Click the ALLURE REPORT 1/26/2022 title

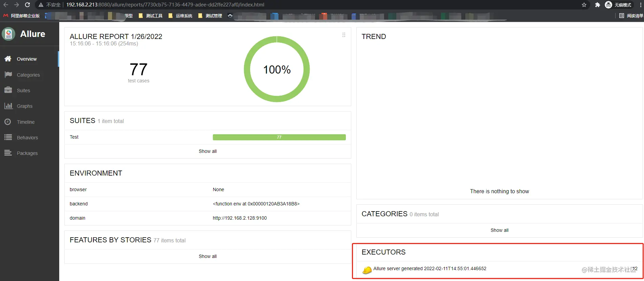pos(116,36)
